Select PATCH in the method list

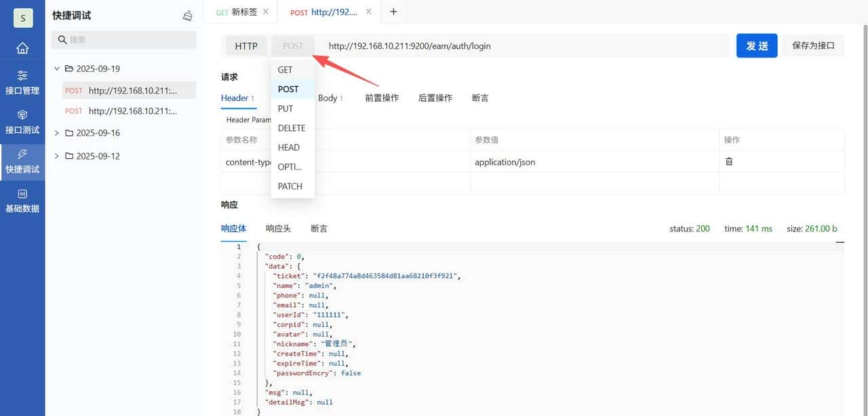pyautogui.click(x=290, y=187)
